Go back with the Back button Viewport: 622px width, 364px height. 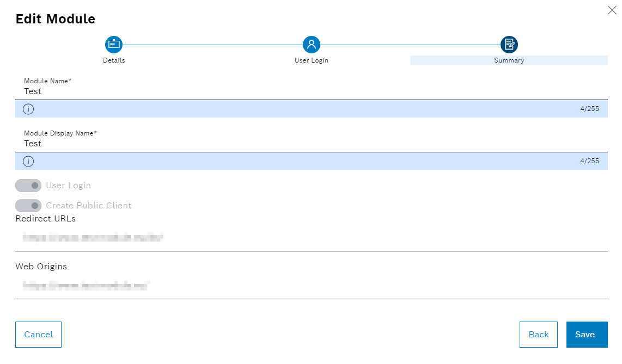(538, 335)
